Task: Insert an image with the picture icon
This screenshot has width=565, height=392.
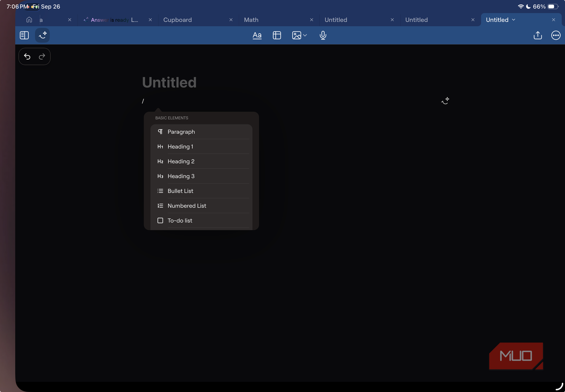Action: pyautogui.click(x=297, y=35)
